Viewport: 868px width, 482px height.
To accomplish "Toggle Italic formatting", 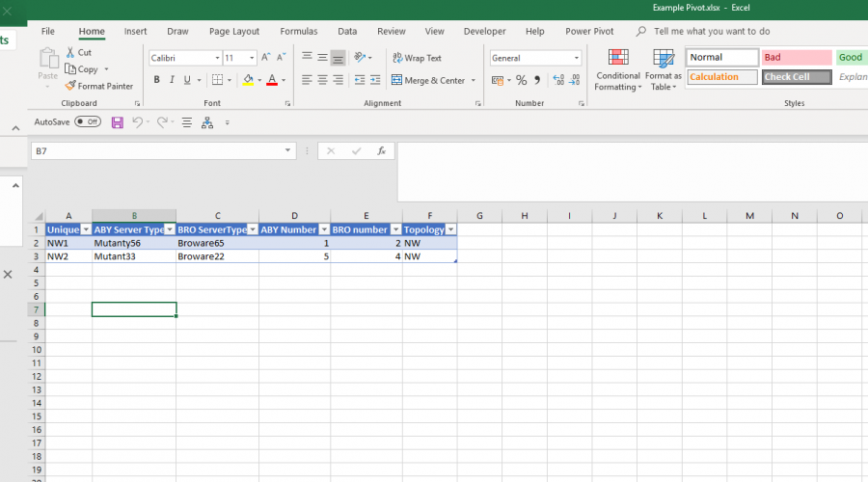I will click(173, 80).
